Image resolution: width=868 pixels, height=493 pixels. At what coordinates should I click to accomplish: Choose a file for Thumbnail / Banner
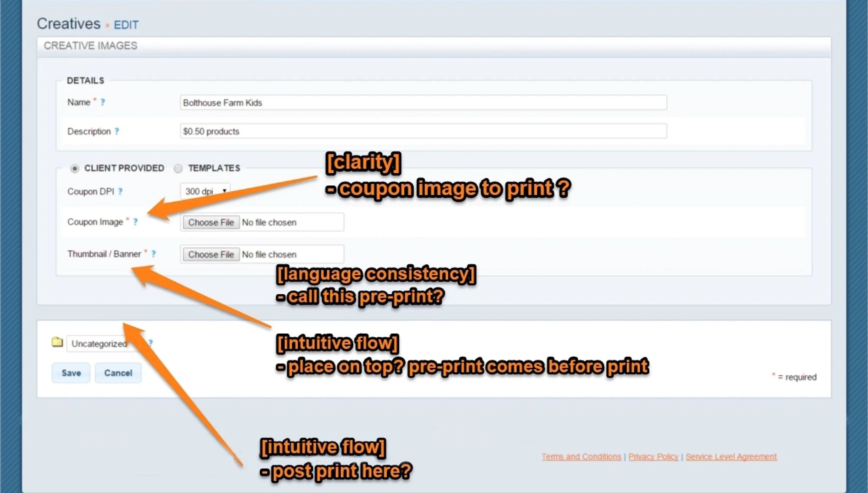(x=211, y=254)
